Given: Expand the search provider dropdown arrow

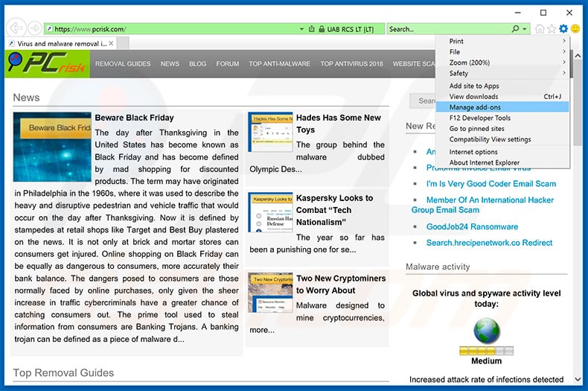Looking at the screenshot, I should [525, 29].
